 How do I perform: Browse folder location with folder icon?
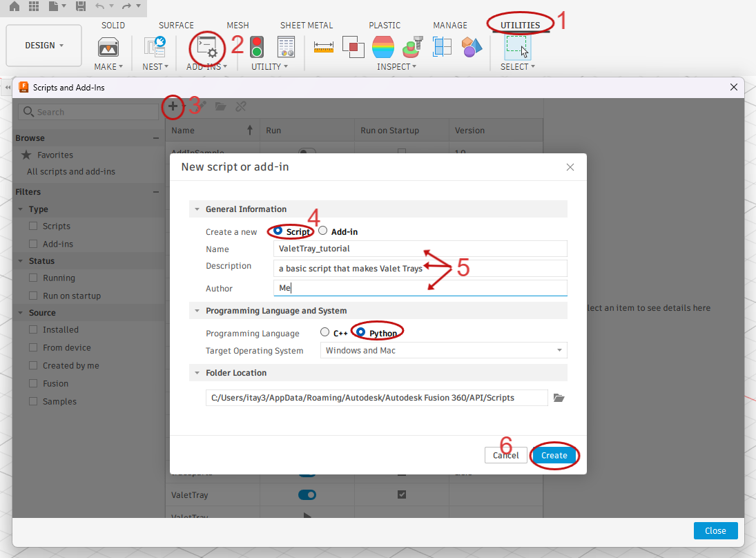(559, 398)
